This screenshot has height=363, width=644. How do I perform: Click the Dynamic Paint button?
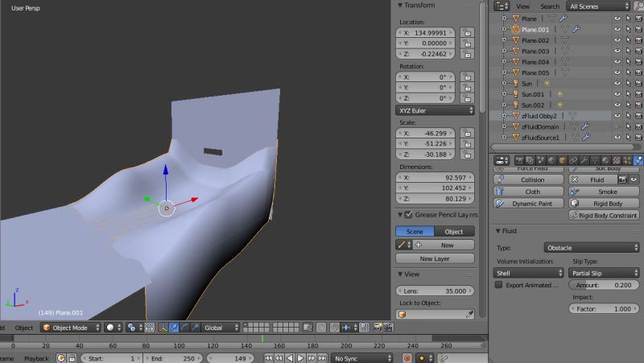528,204
